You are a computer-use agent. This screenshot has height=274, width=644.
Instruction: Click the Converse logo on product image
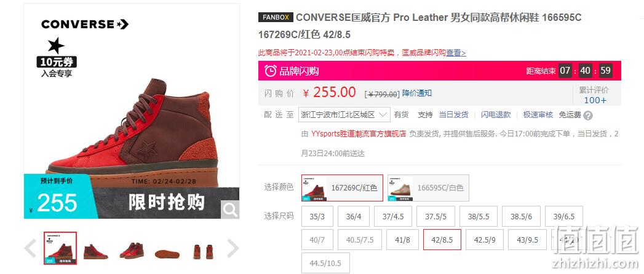(x=85, y=24)
